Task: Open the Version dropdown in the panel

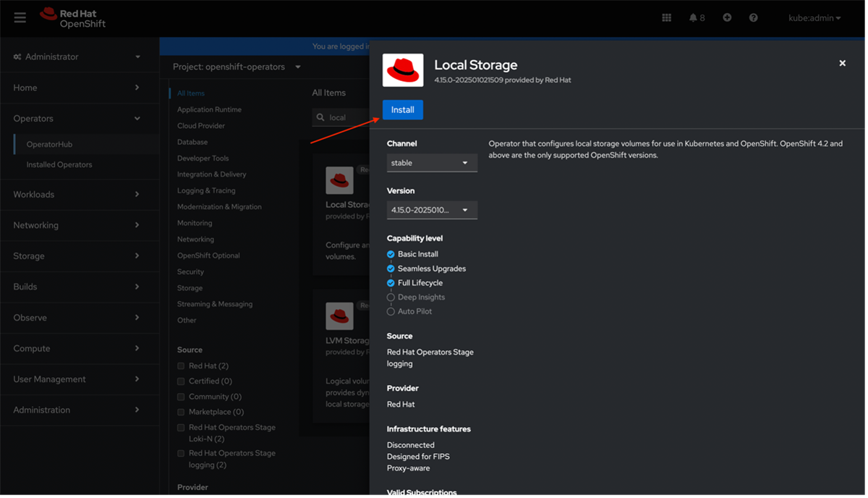Action: click(x=432, y=210)
